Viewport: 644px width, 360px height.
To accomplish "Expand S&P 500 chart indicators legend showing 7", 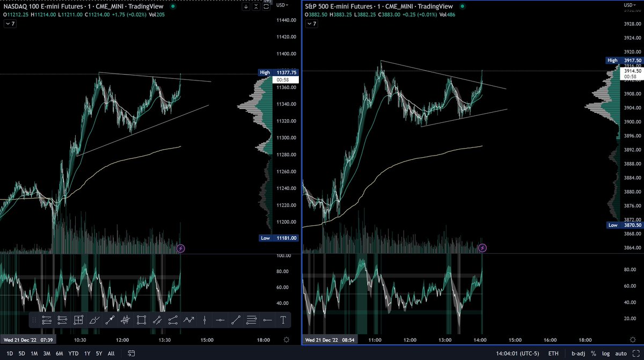I will point(312,24).
